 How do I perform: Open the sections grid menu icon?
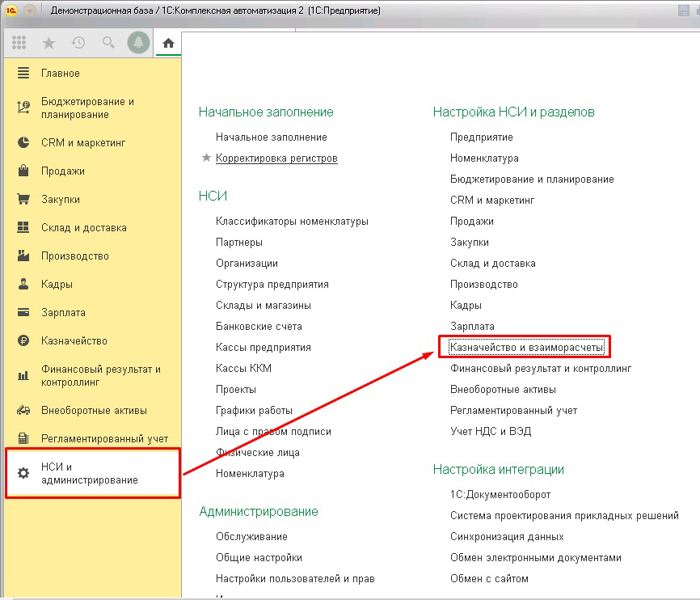19,43
